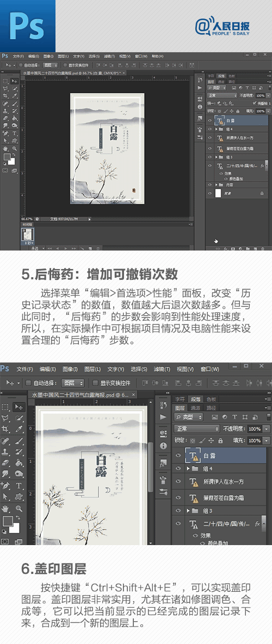Expand 内容 group in upper layers panel
This screenshot has width=272, height=644.
217,185
